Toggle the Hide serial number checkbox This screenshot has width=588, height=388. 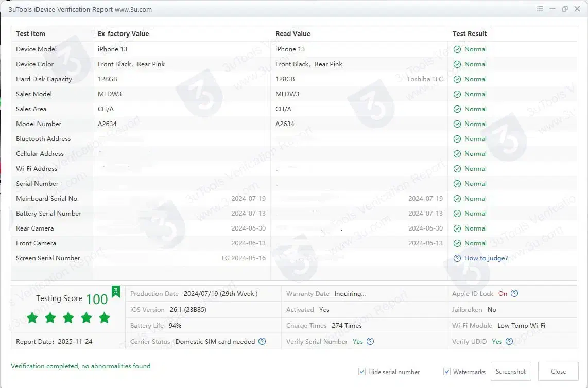(x=362, y=372)
